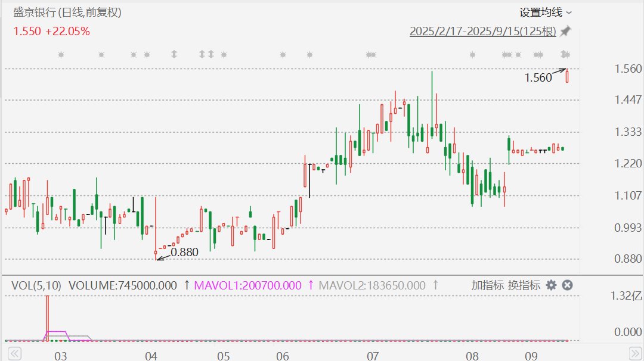Click the up-down arrow event marker near April

click(174, 55)
